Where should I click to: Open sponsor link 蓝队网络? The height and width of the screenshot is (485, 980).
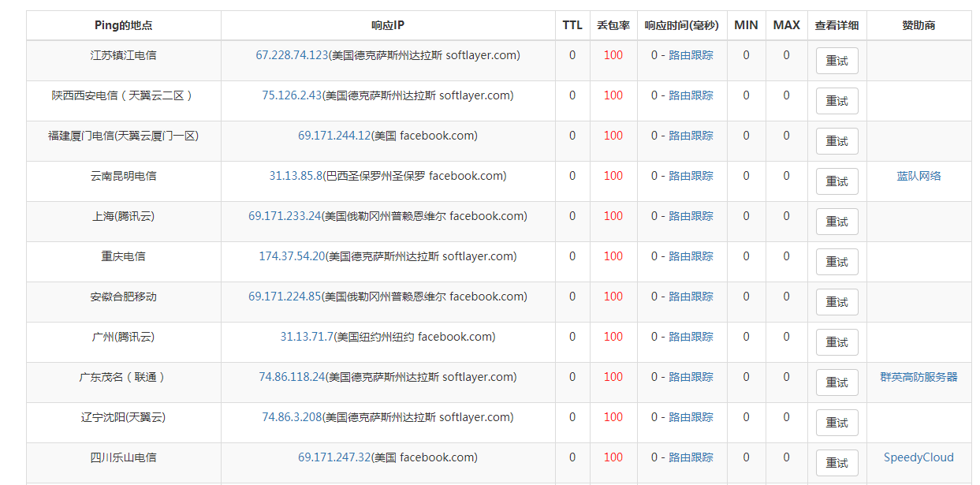pyautogui.click(x=919, y=176)
